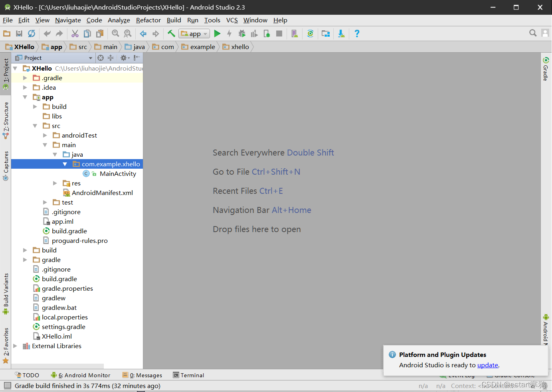The width and height of the screenshot is (552, 392).
Task: Select proguard-rules.pro in the project tree
Action: coord(79,240)
